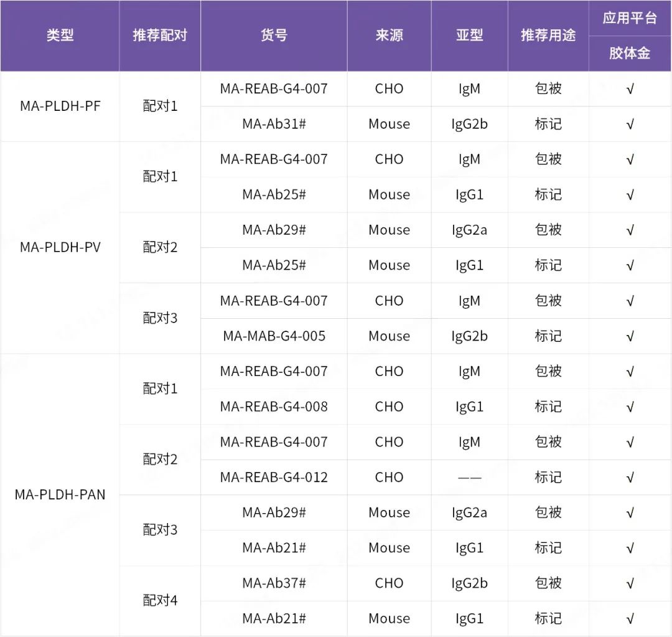The image size is (672, 637).
Task: Select the 胶体金 sub-header cell
Action: coord(630,54)
